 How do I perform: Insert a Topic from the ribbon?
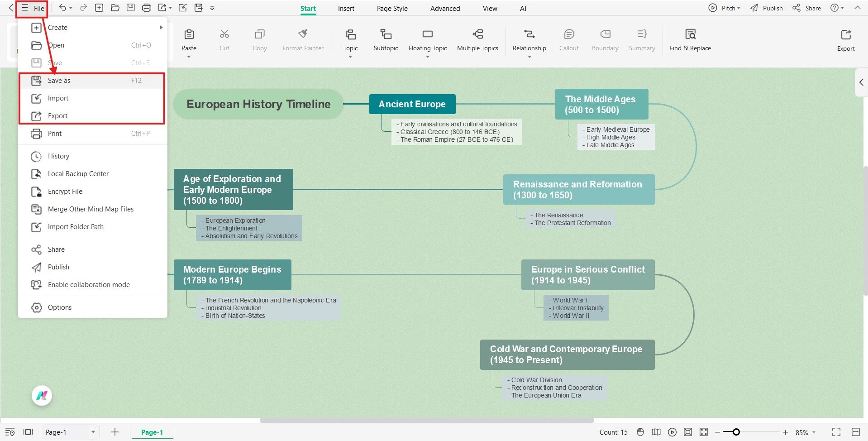[350, 40]
